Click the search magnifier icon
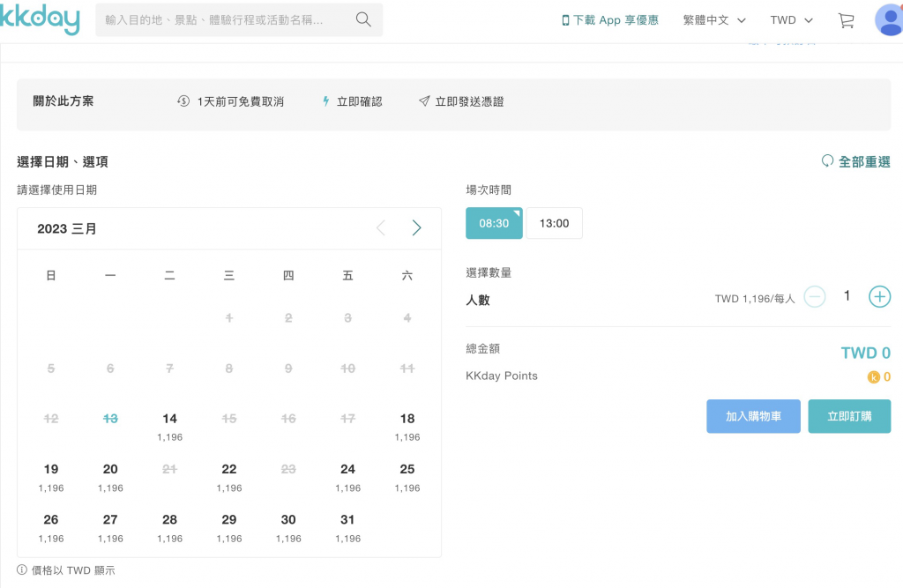 (x=363, y=19)
